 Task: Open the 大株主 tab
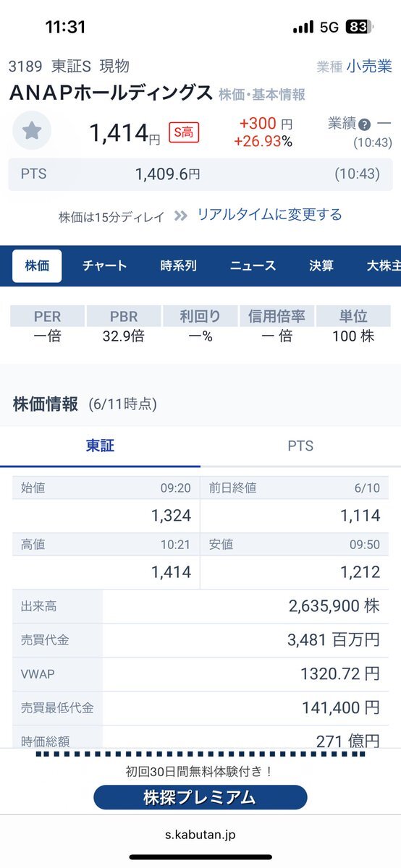click(384, 265)
